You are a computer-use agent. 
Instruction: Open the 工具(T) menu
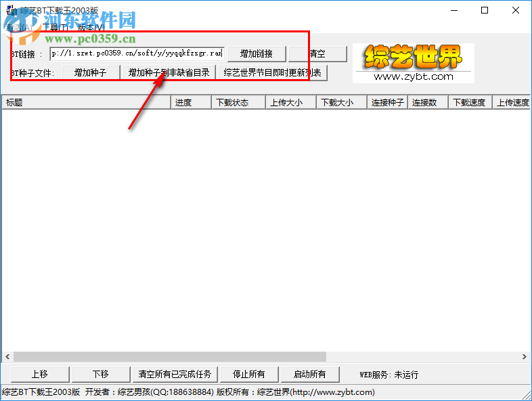(x=56, y=28)
